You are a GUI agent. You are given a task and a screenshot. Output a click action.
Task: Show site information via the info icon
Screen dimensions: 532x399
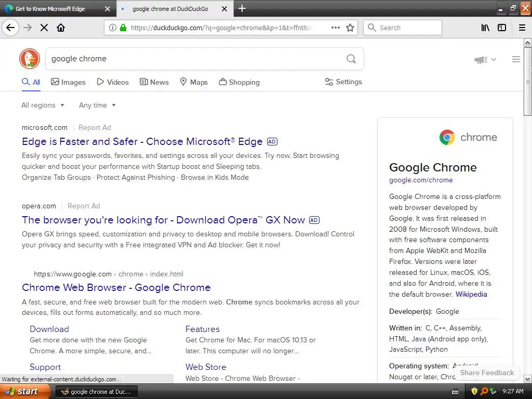coord(112,28)
